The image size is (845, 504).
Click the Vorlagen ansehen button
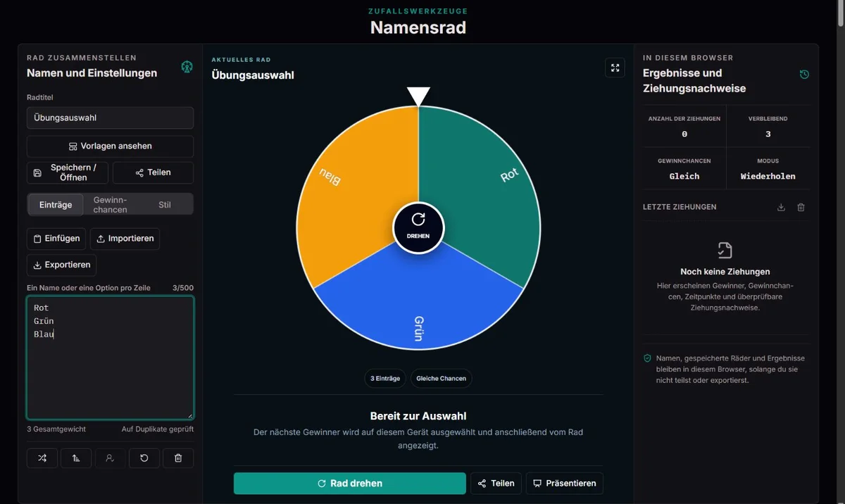[x=110, y=146]
